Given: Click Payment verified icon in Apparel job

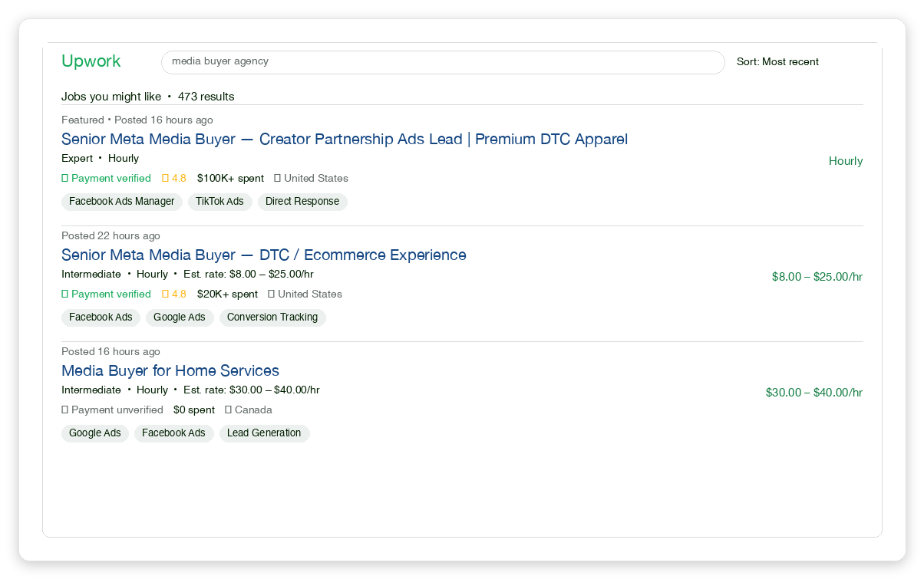Looking at the screenshot, I should 65,179.
